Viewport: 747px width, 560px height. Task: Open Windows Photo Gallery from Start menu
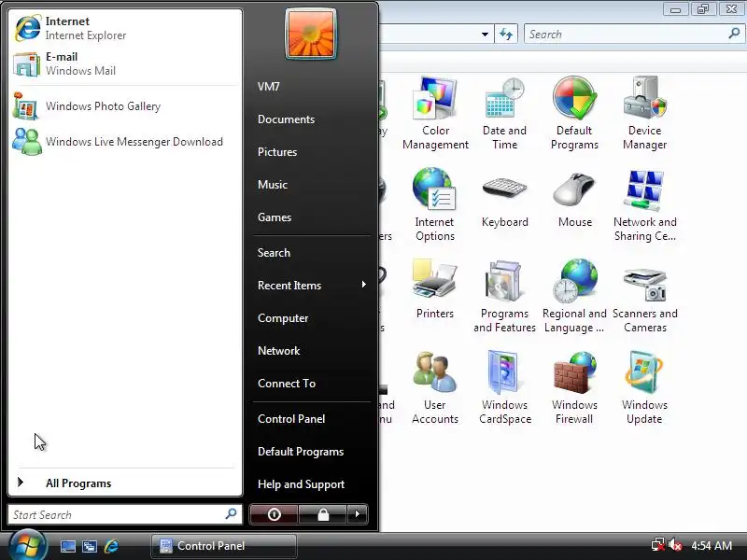point(125,106)
